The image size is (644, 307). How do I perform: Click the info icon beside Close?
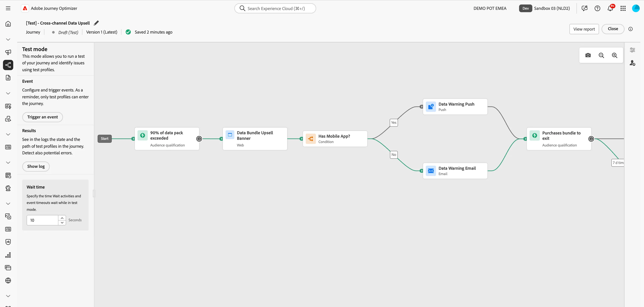pos(631,29)
